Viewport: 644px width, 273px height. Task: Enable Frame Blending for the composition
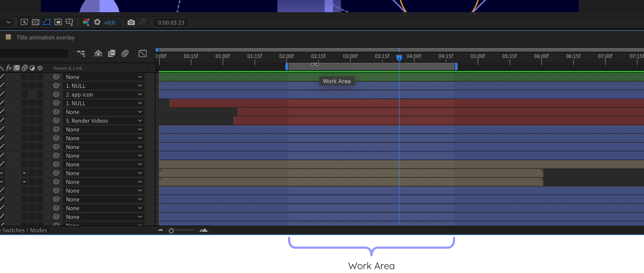[111, 53]
